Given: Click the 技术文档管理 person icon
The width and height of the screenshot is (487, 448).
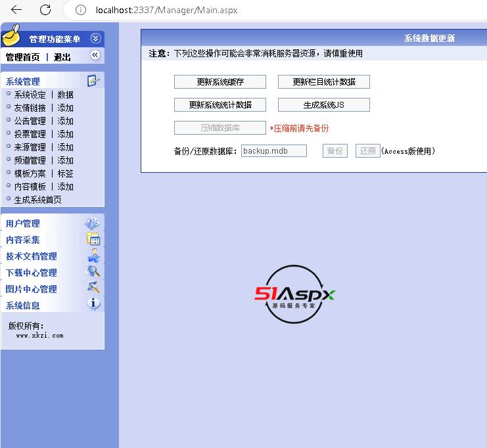Looking at the screenshot, I should point(93,256).
